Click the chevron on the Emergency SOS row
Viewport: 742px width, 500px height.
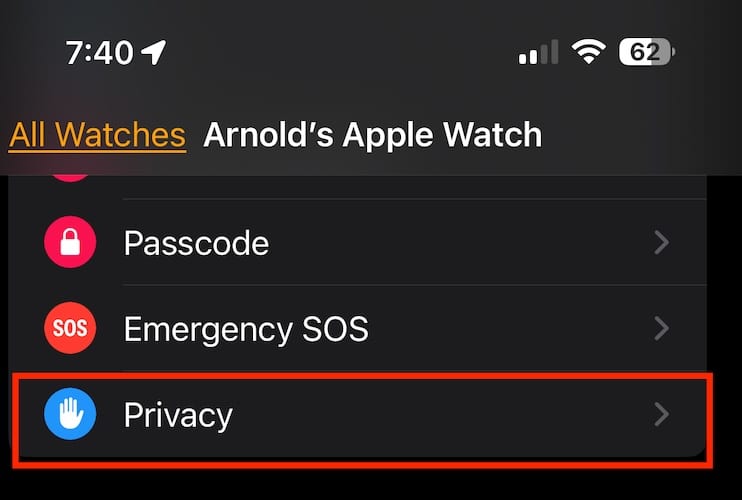coord(661,328)
